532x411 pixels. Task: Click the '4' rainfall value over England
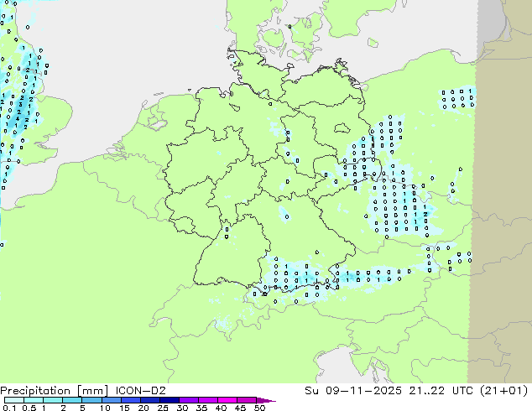(18, 119)
